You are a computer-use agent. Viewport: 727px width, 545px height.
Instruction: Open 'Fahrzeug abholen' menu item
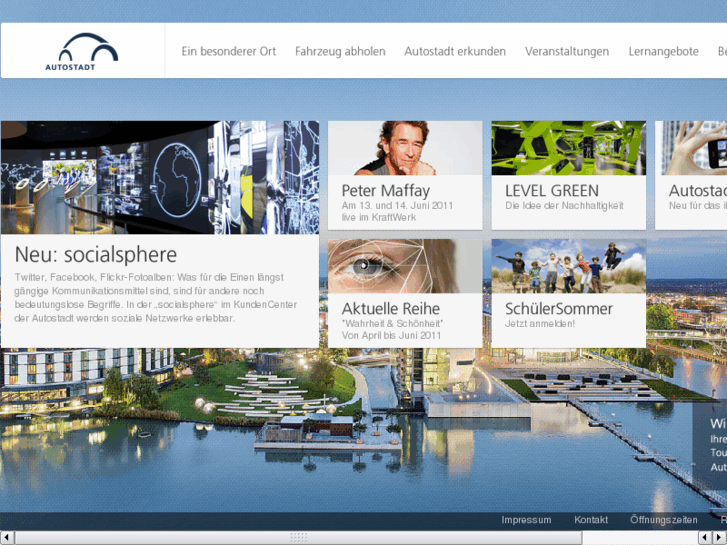pyautogui.click(x=340, y=51)
